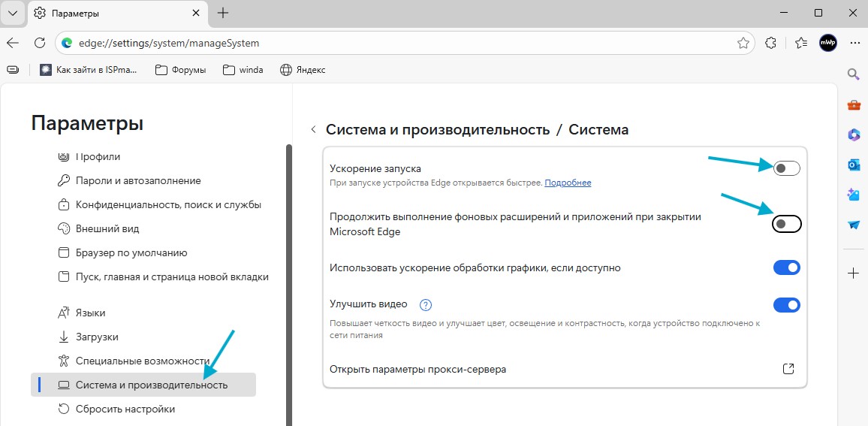Image resolution: width=868 pixels, height=426 pixels.
Task: Go back via chevron beside Система heading
Action: coord(313,130)
